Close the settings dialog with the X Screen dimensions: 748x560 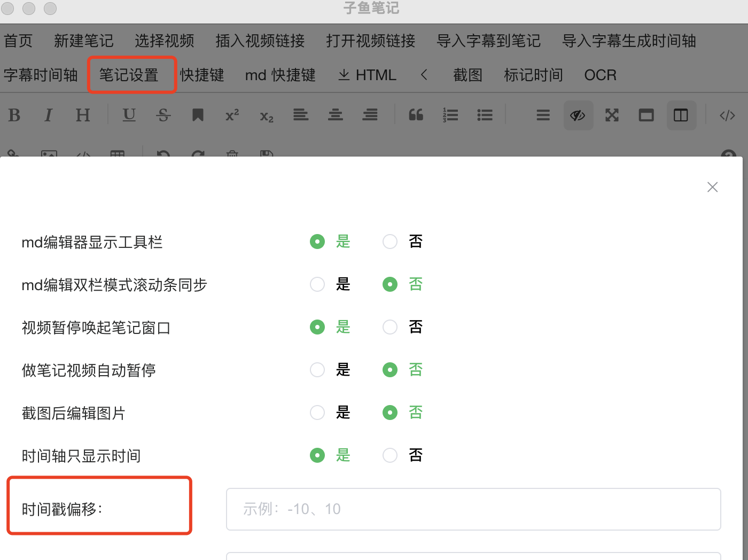712,187
